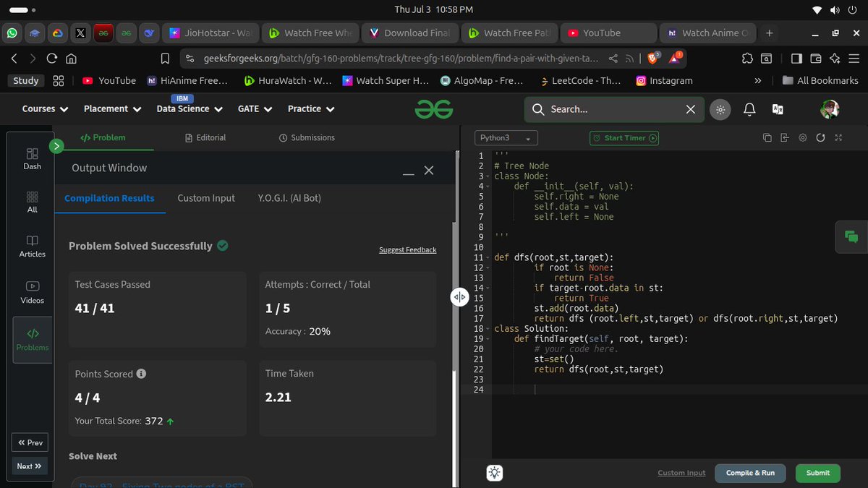Viewport: 868px width, 488px height.
Task: Open the WhatsApp pinned tab
Action: 12,33
